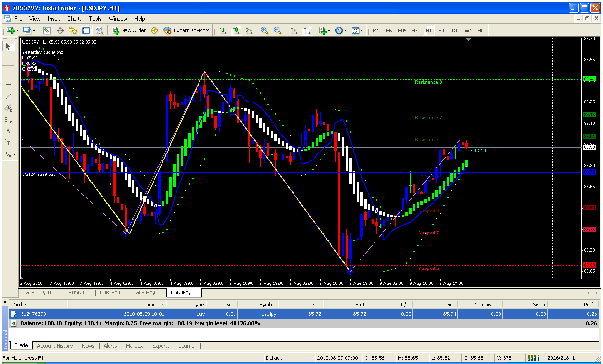Select the Crosshair tool in left toolbar
Image resolution: width=603 pixels, height=364 pixels.
click(8, 58)
